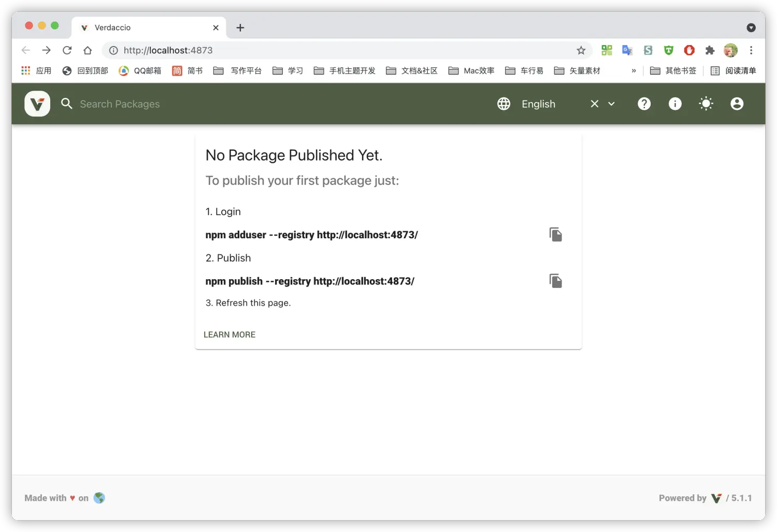Open the Mac效率 bookmarks folder
This screenshot has width=777, height=532.
pos(471,70)
